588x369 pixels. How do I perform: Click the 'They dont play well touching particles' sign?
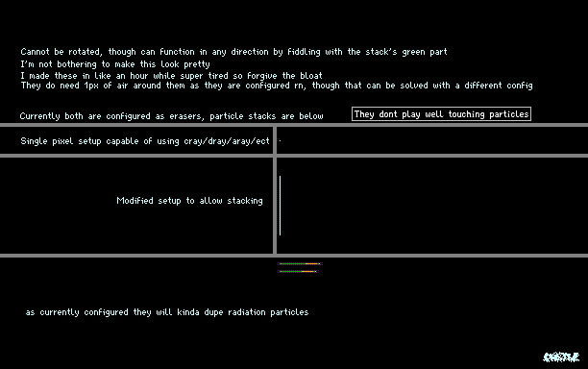coord(441,114)
